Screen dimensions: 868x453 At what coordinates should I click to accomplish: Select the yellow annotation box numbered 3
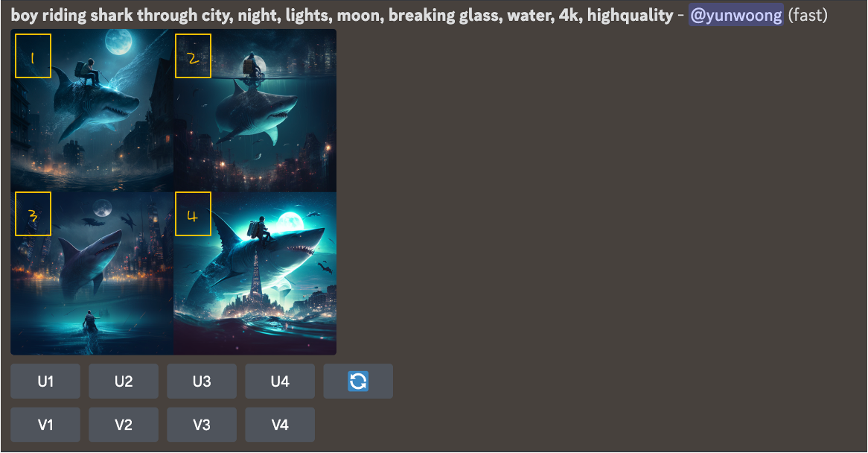point(33,214)
